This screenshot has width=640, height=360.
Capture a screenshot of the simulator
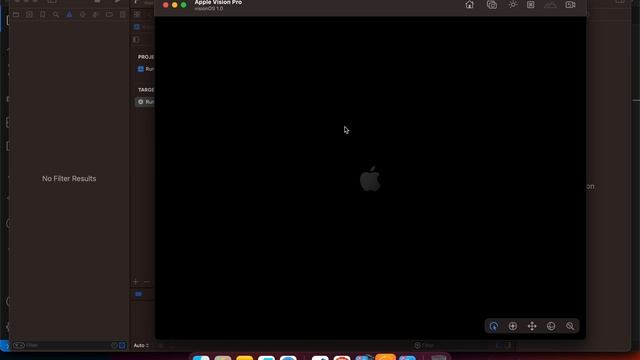(491, 5)
